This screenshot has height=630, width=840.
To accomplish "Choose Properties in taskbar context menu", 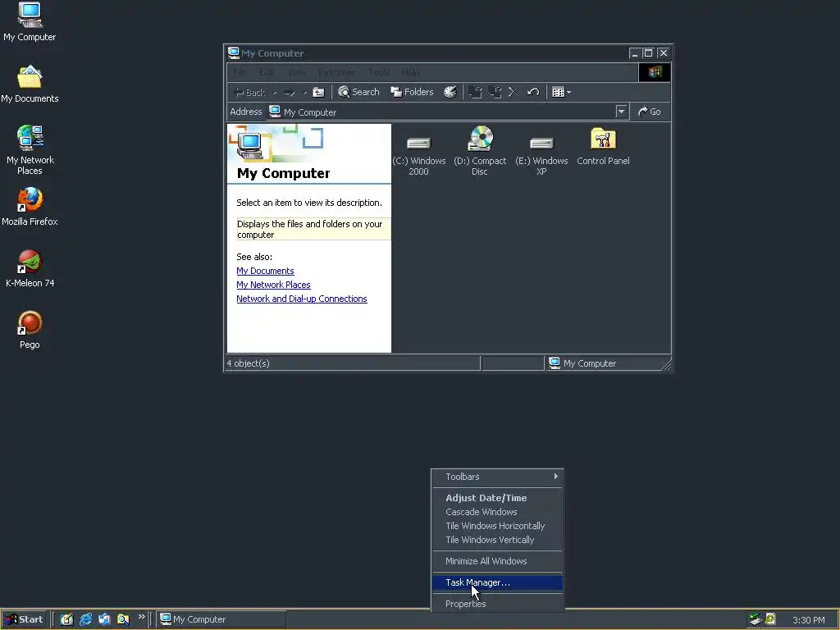I will coord(498,604).
